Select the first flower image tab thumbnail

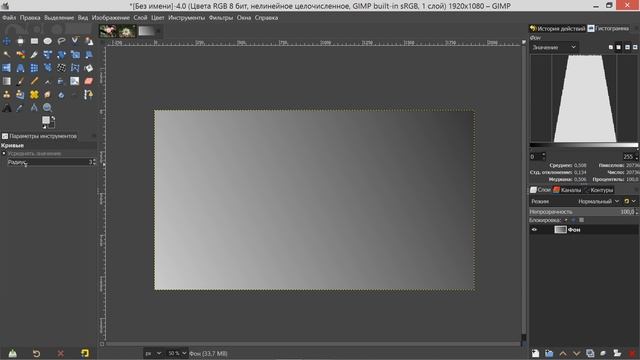pyautogui.click(x=108, y=31)
